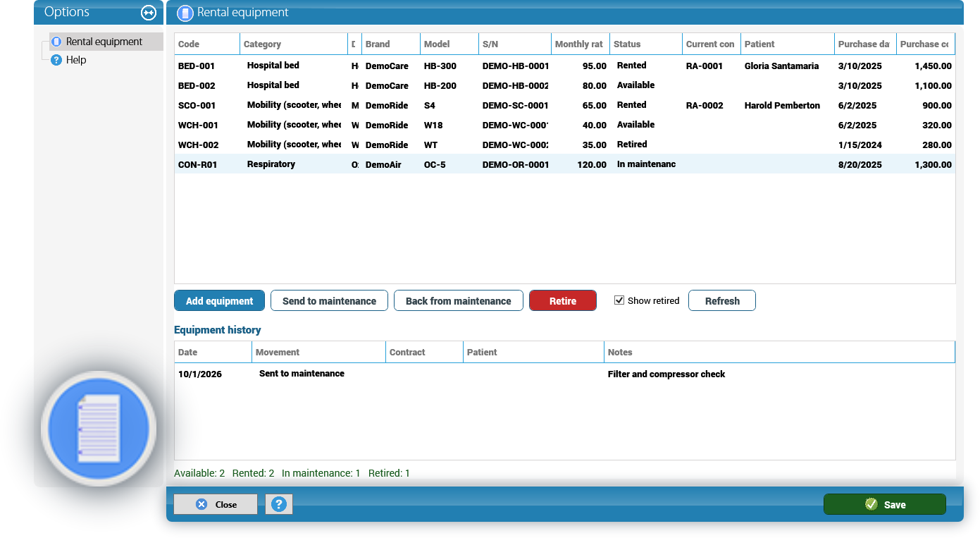The height and width of the screenshot is (538, 980).
Task: Sort by the Code column header
Action: (x=207, y=44)
